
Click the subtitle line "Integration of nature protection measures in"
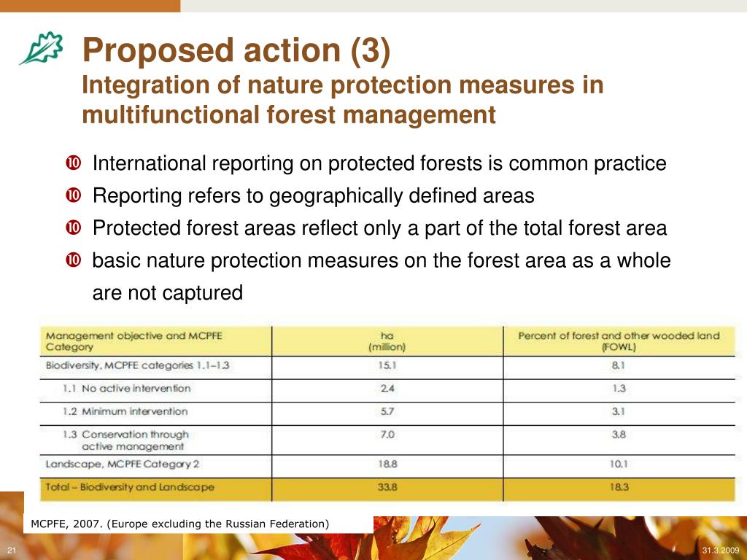coord(343,85)
